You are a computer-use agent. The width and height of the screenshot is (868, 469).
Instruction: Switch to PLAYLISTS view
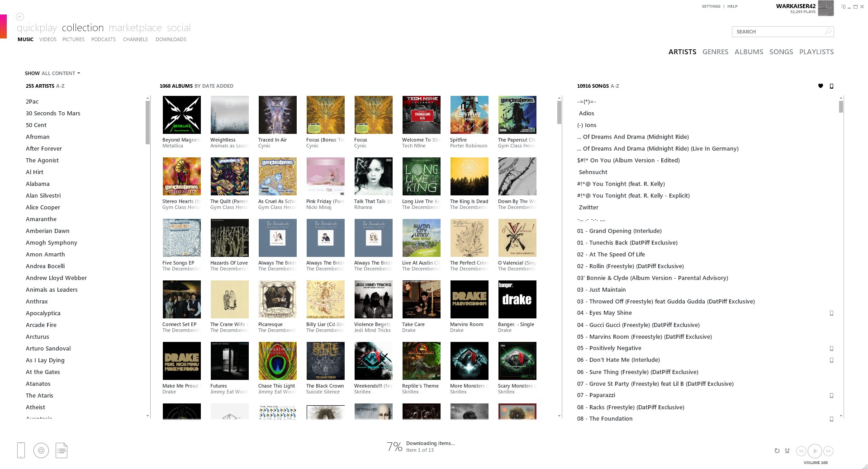pos(816,52)
